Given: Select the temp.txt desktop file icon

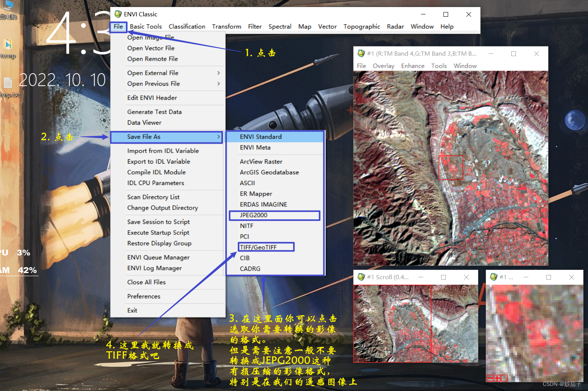Looking at the screenshot, I should [x=9, y=87].
